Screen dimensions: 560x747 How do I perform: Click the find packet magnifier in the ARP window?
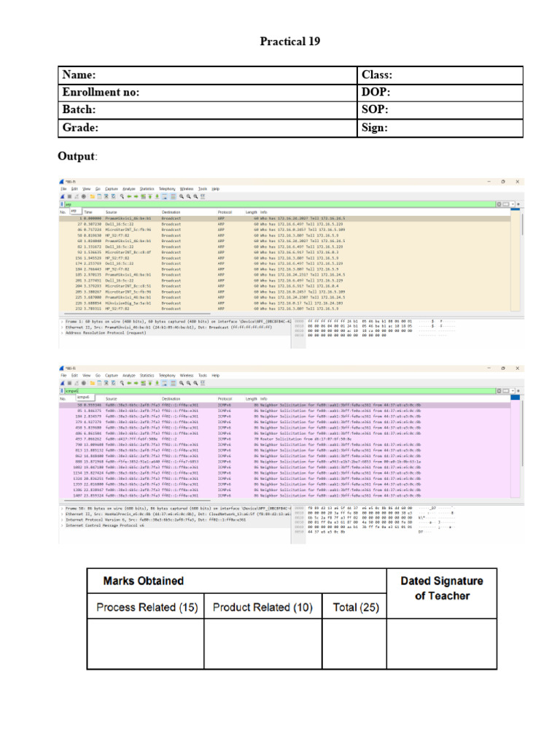(122, 196)
